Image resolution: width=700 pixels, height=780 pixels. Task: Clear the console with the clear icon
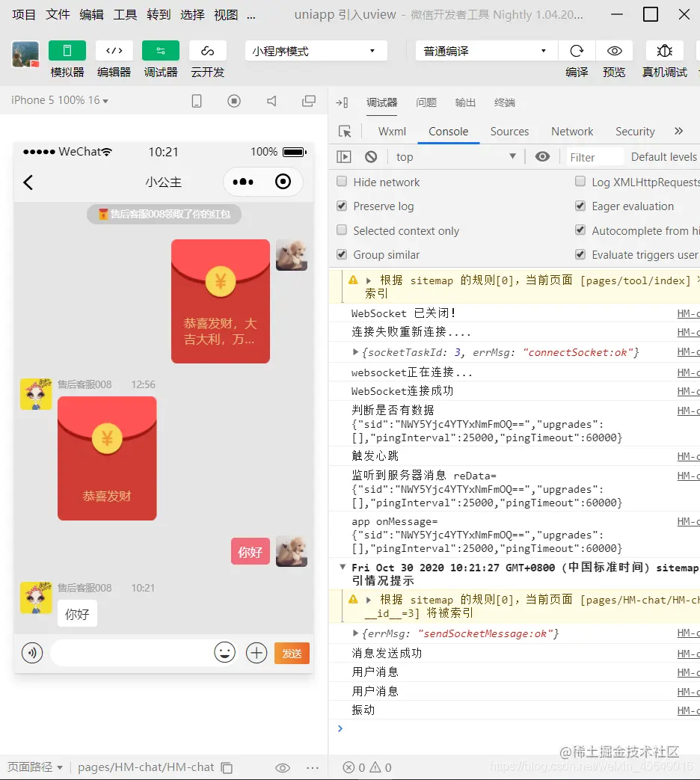tap(370, 156)
